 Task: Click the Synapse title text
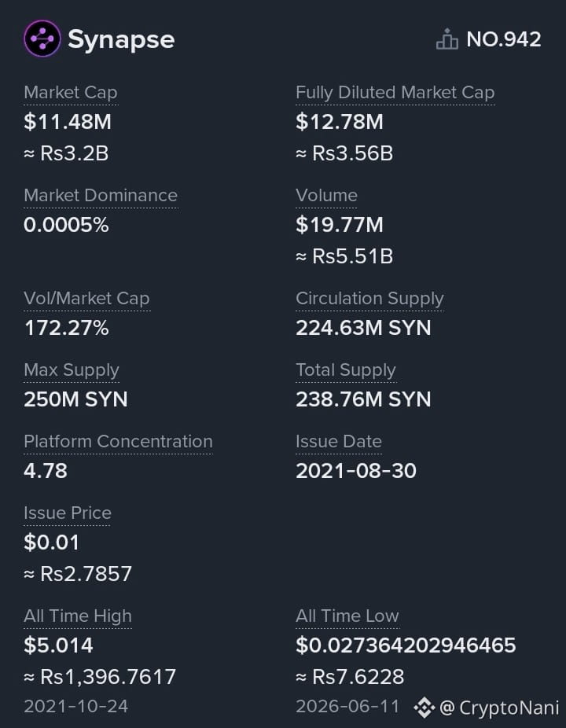[121, 39]
